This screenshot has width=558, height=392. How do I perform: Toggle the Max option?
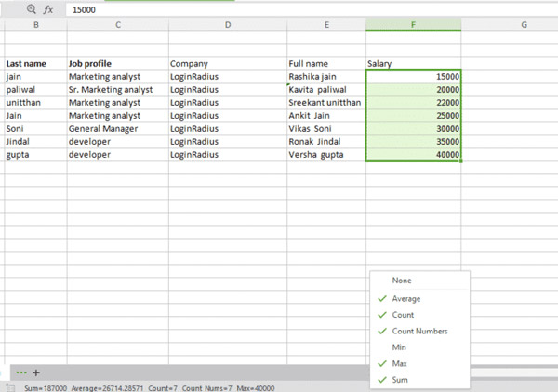420,363
